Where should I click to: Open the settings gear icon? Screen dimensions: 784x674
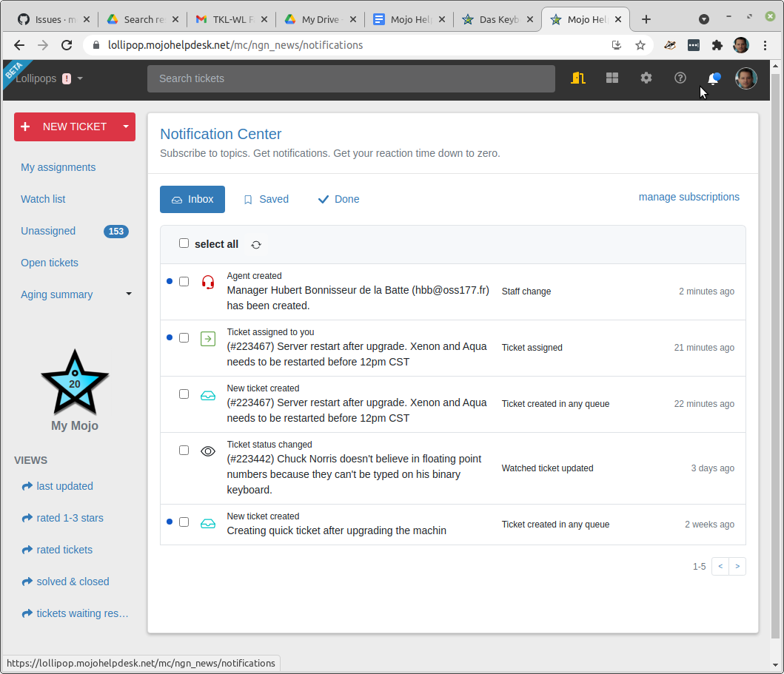pyautogui.click(x=646, y=78)
